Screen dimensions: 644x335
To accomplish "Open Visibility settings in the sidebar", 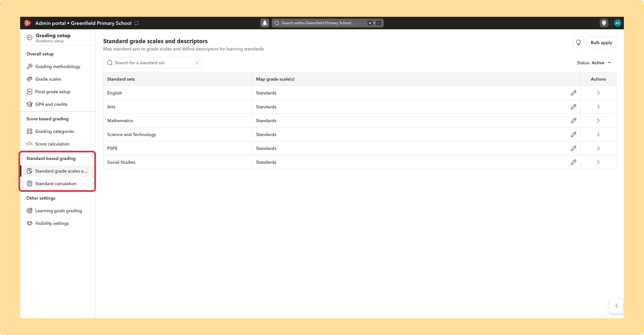I will (58, 223).
